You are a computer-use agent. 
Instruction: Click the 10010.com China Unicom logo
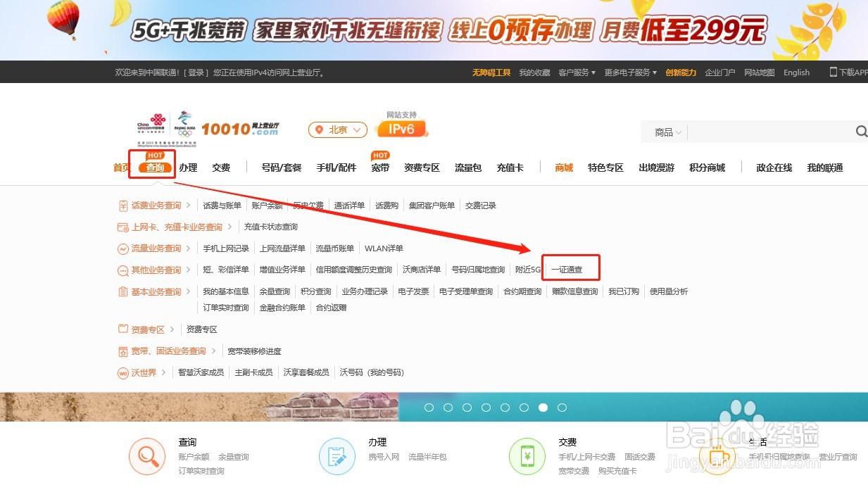pos(208,128)
